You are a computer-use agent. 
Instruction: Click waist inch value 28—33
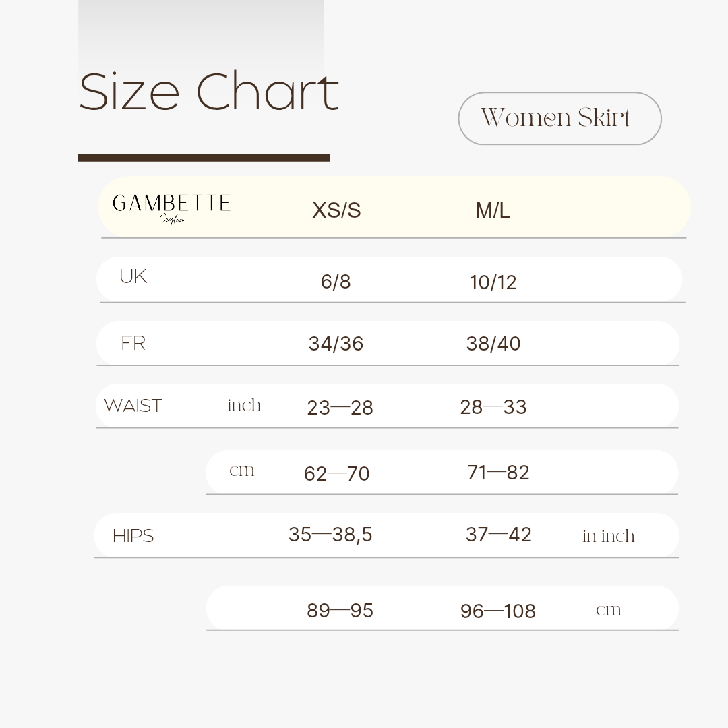(493, 407)
